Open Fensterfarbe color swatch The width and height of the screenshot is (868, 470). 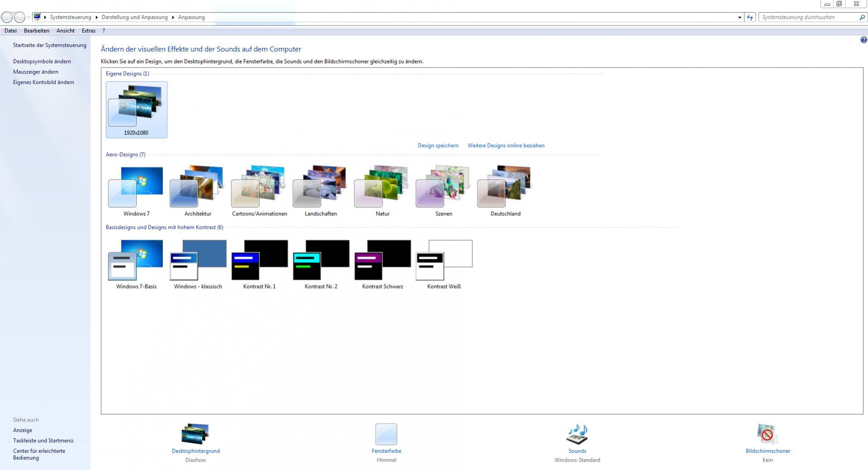point(386,434)
